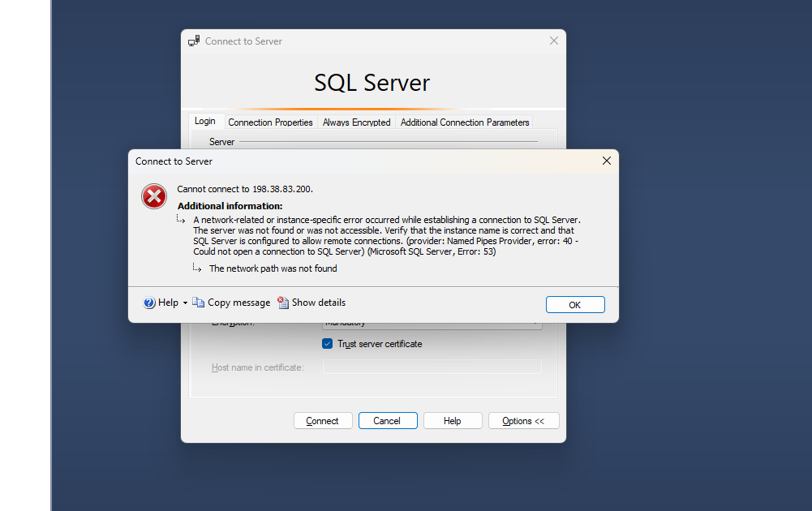Switch to the Login tab
Viewport: 812px width, 511px height.
click(x=205, y=122)
